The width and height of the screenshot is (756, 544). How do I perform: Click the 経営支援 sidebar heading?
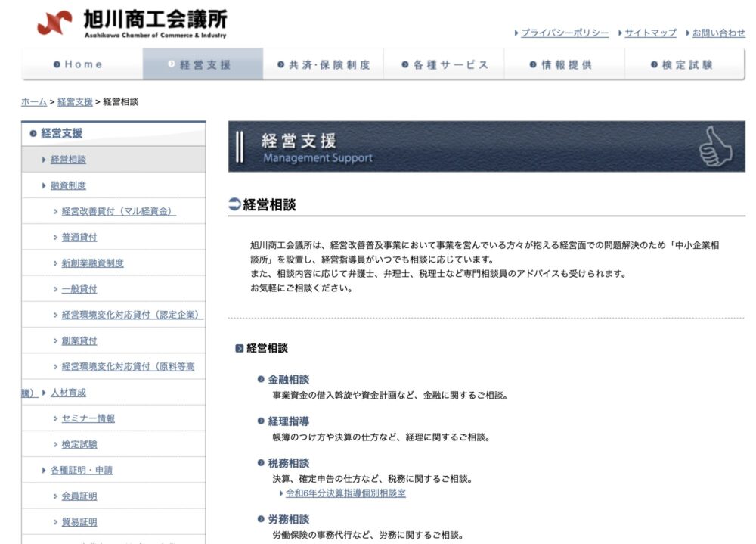point(61,133)
